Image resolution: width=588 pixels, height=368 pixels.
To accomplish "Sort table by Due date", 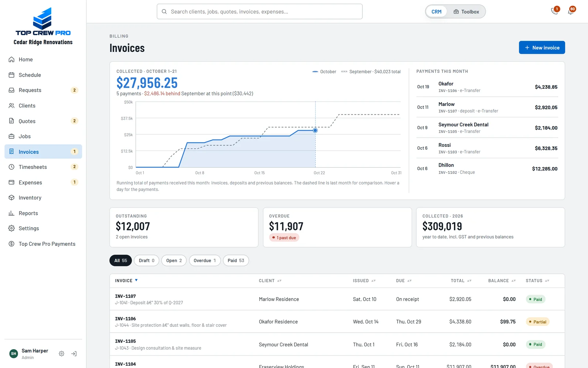I will coord(404,281).
